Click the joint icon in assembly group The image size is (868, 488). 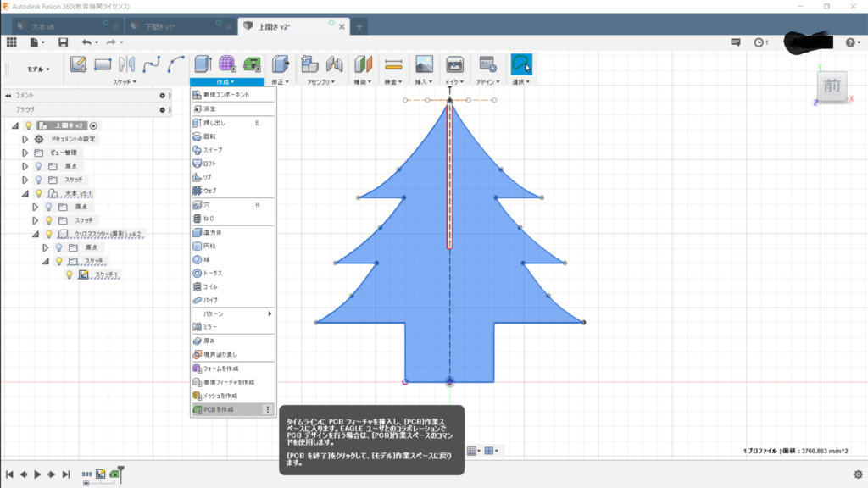[334, 64]
